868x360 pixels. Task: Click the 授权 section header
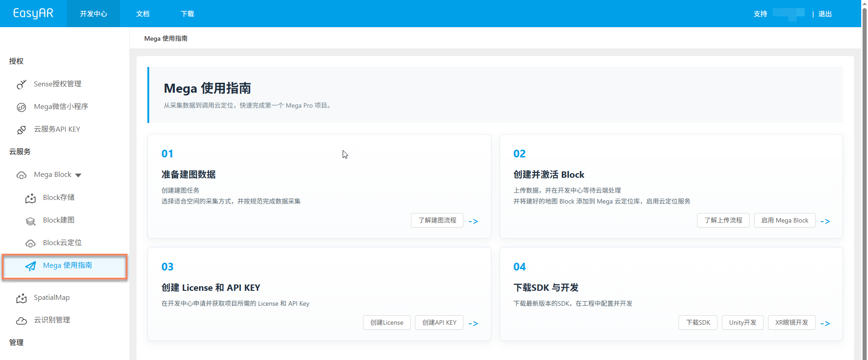16,61
